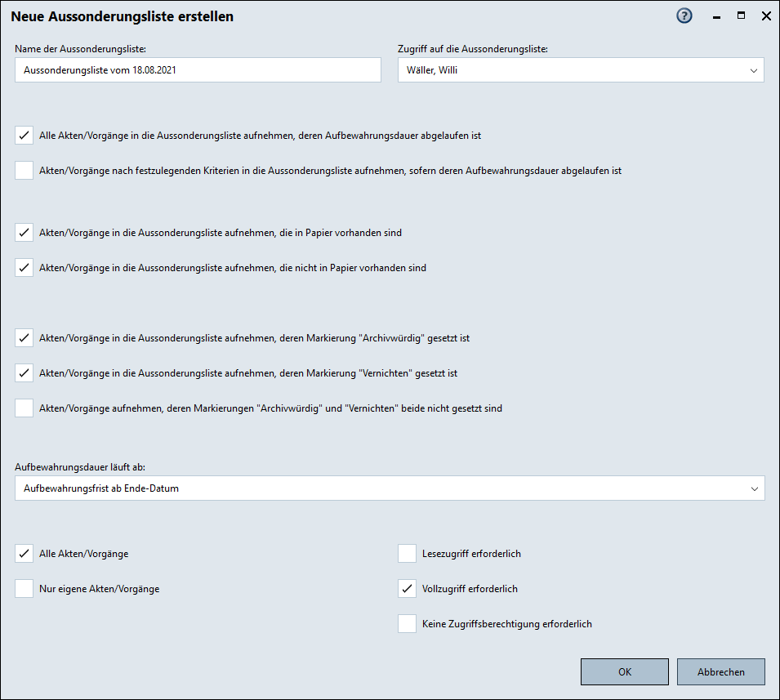Toggle 'nicht in Papier vorhanden' checkbox
This screenshot has width=780, height=700.
coord(25,268)
